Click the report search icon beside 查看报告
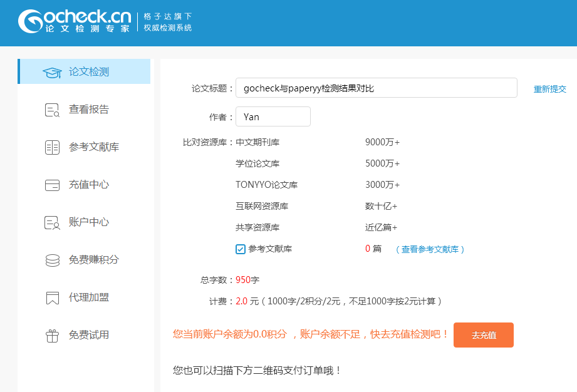Screen dimensions: 577x392 pyautogui.click(x=52, y=110)
